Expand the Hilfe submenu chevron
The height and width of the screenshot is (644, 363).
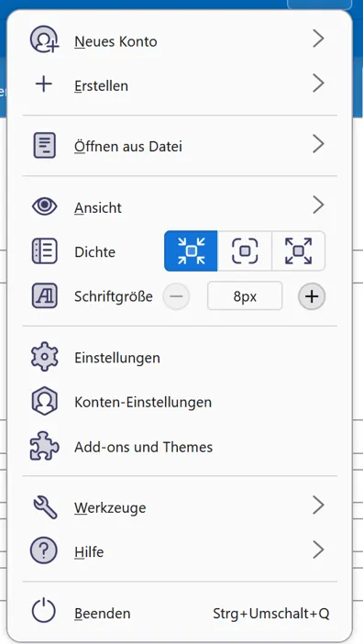click(318, 550)
